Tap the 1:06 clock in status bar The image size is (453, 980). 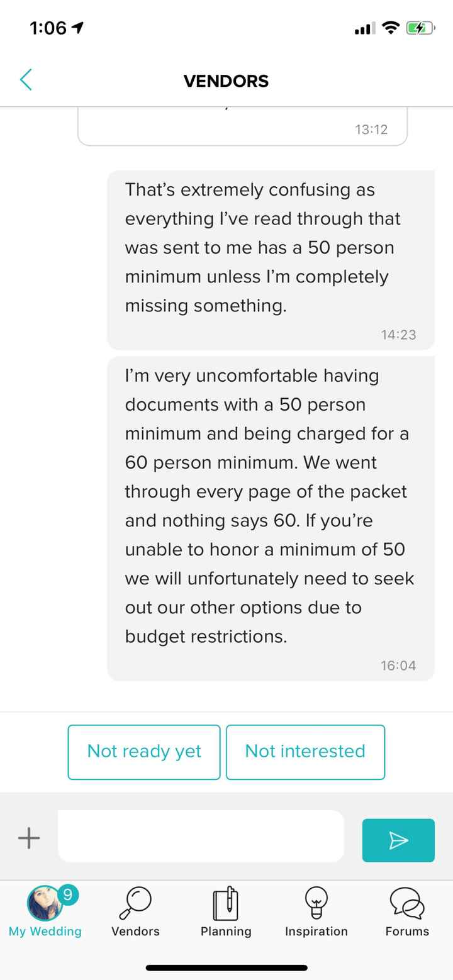[x=47, y=28]
